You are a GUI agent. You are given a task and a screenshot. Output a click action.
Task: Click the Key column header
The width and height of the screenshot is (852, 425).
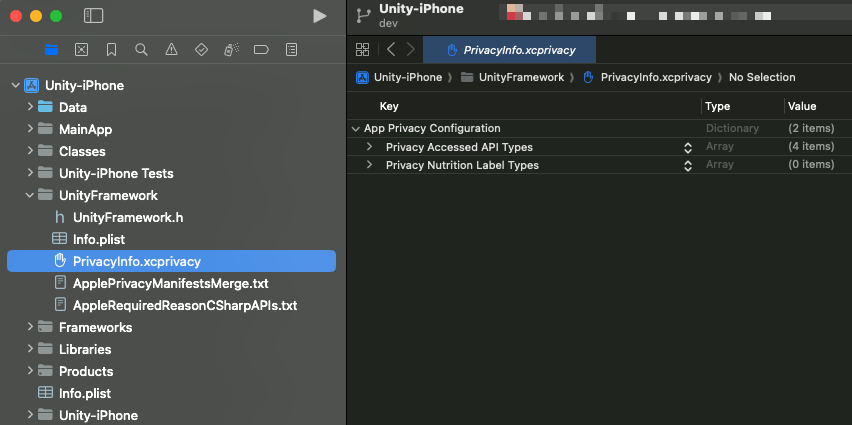(x=389, y=107)
